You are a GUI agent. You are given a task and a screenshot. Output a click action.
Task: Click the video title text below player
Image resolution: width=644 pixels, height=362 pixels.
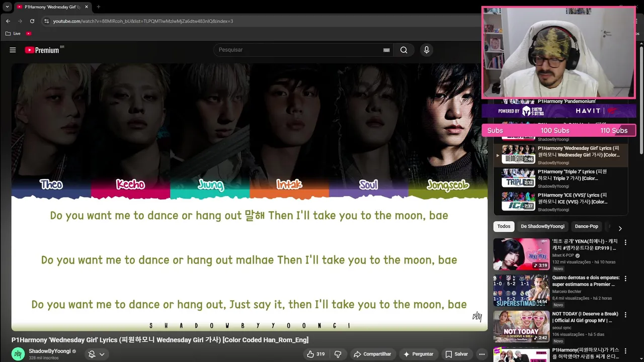pos(160,340)
